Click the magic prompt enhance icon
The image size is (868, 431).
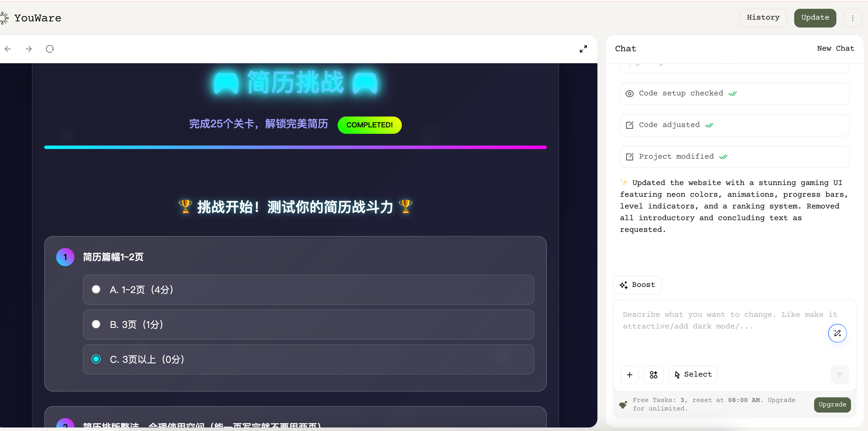[837, 333]
